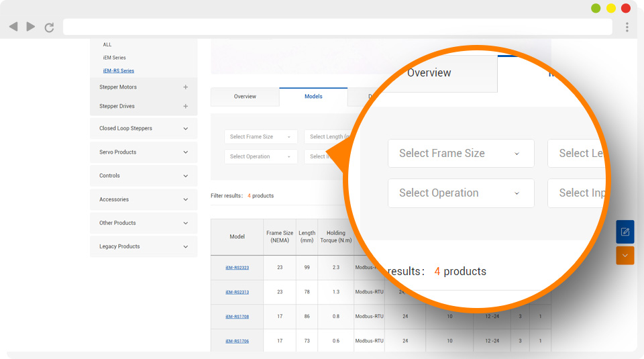Open browser three-dot menu

[x=627, y=27]
